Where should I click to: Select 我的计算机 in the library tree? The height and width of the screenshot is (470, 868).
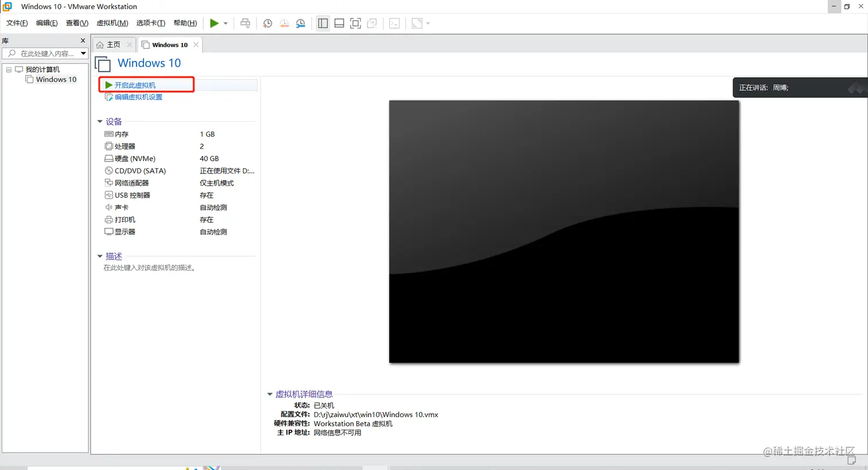tap(42, 70)
